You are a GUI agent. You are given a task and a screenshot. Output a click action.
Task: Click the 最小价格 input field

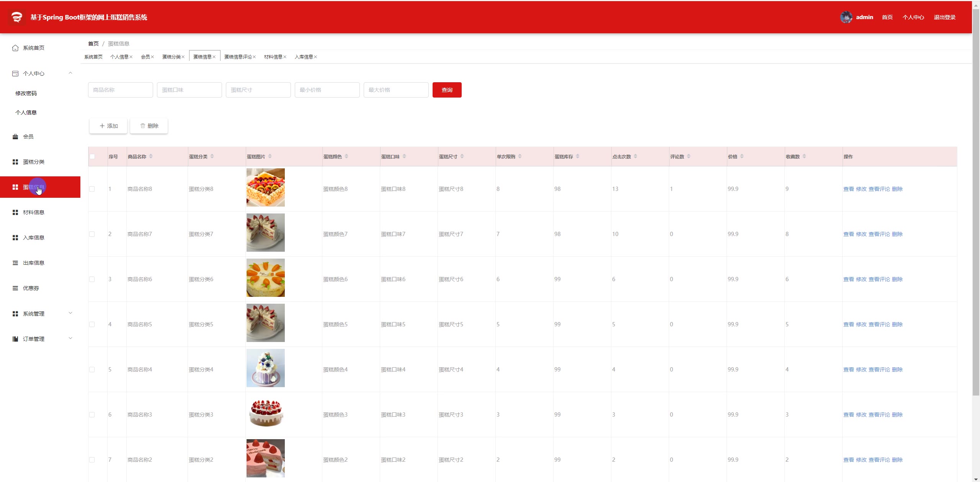(327, 90)
